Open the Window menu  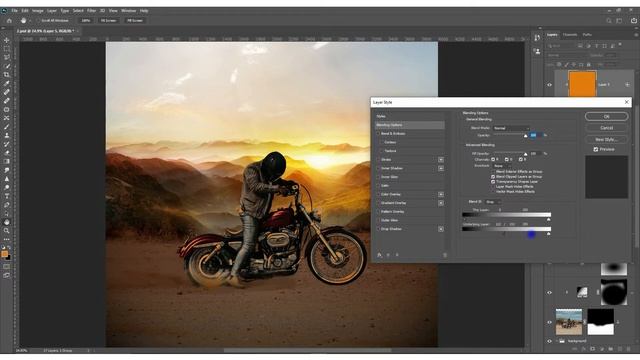[128, 11]
